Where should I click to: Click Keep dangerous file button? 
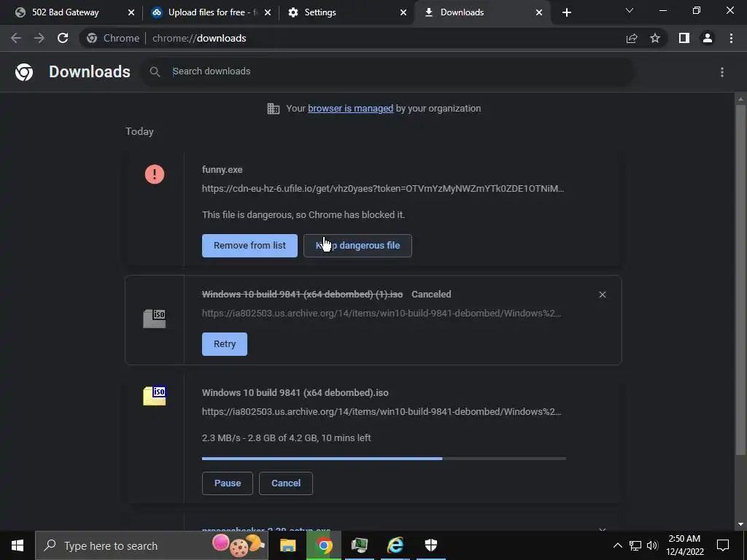tap(357, 246)
